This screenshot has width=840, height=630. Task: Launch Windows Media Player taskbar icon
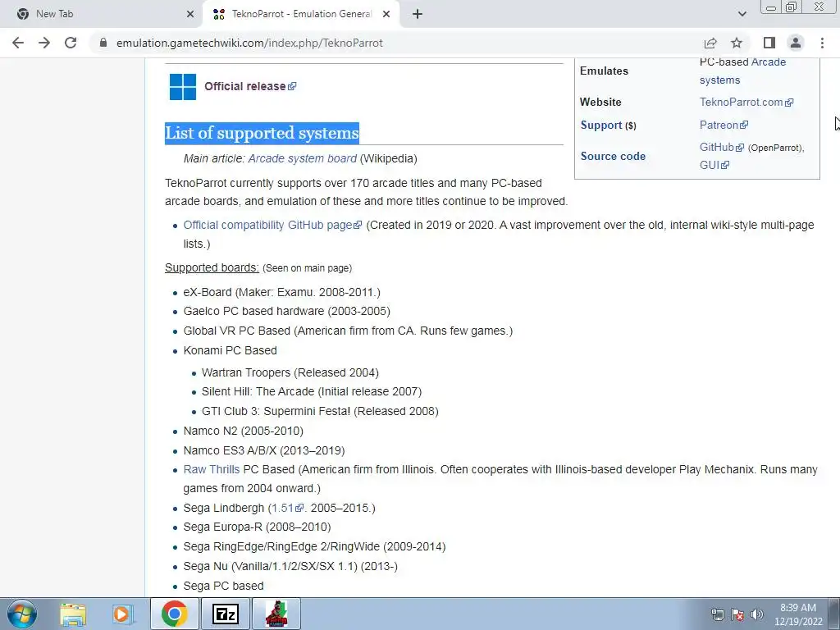coord(121,614)
